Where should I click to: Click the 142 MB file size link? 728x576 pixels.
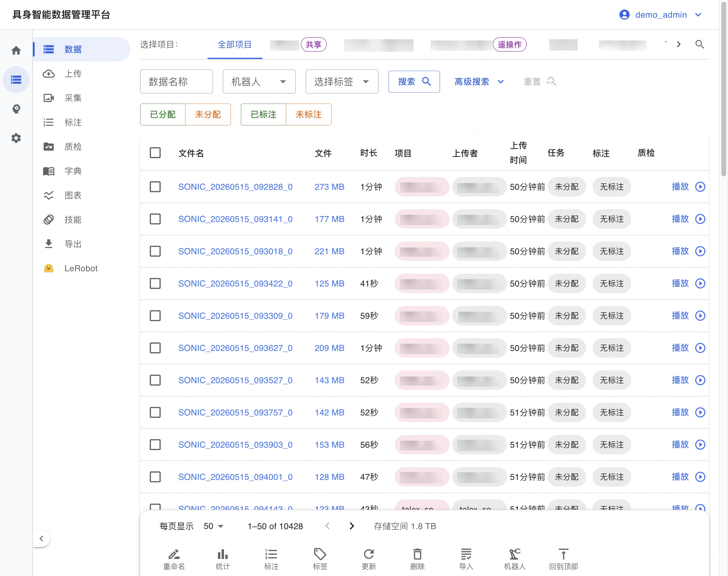[329, 412]
